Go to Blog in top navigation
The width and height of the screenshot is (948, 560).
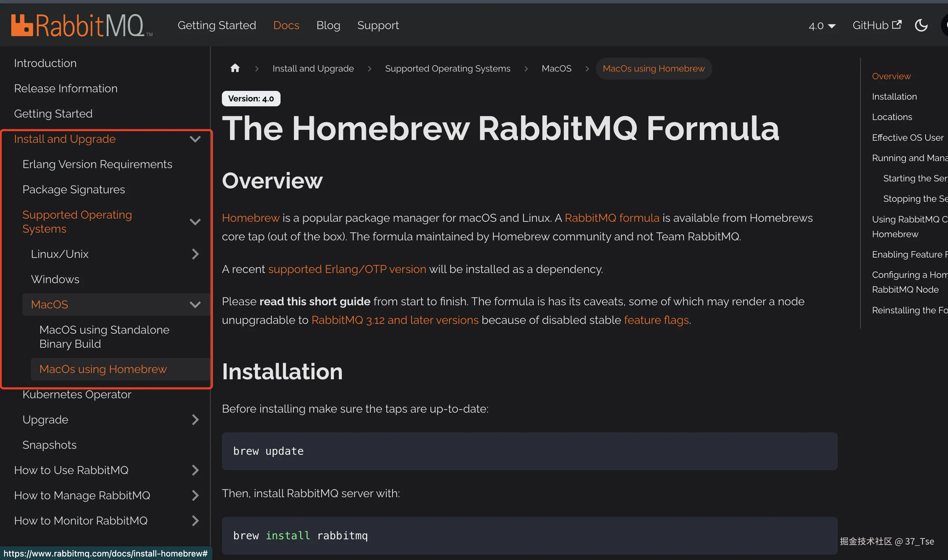328,25
